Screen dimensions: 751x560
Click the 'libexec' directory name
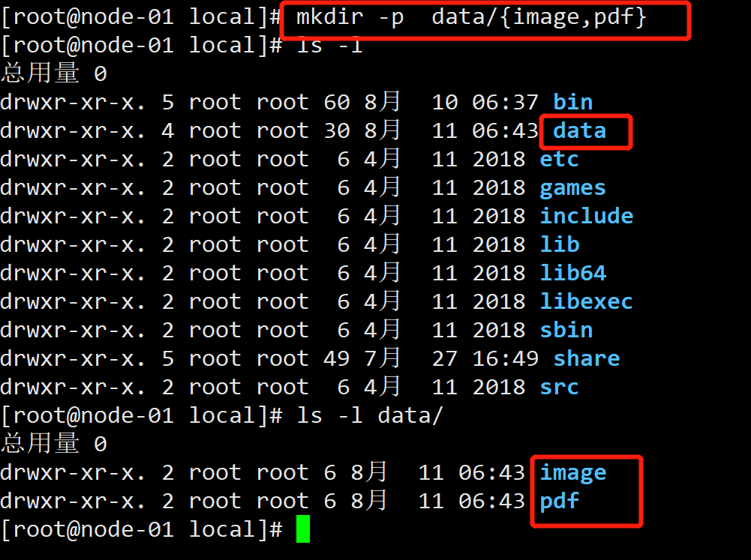point(586,301)
